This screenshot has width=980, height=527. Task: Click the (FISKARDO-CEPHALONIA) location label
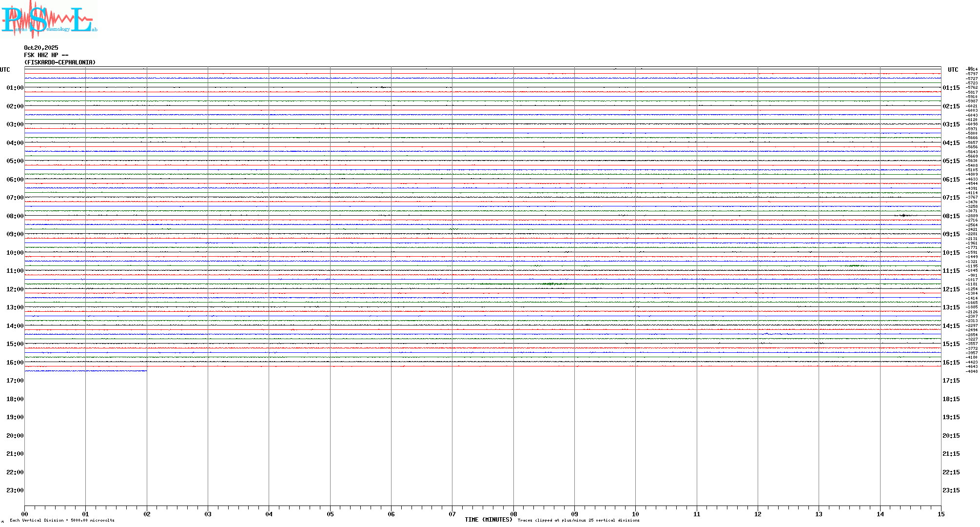point(59,62)
